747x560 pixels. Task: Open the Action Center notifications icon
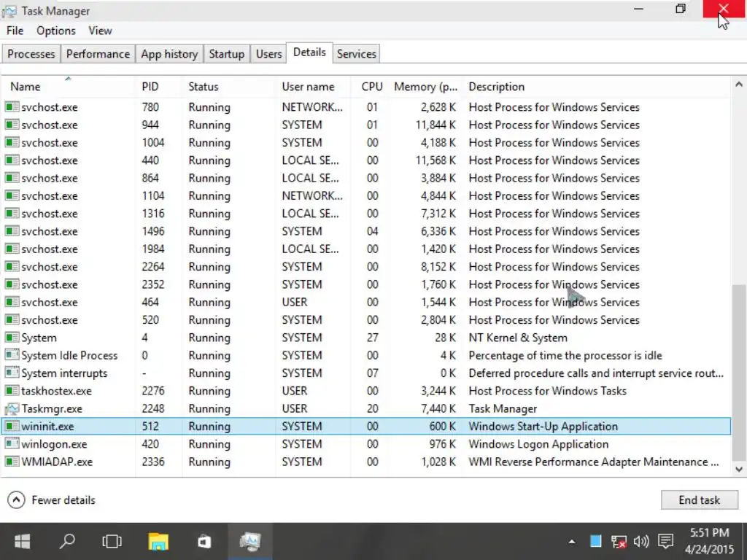(x=665, y=542)
